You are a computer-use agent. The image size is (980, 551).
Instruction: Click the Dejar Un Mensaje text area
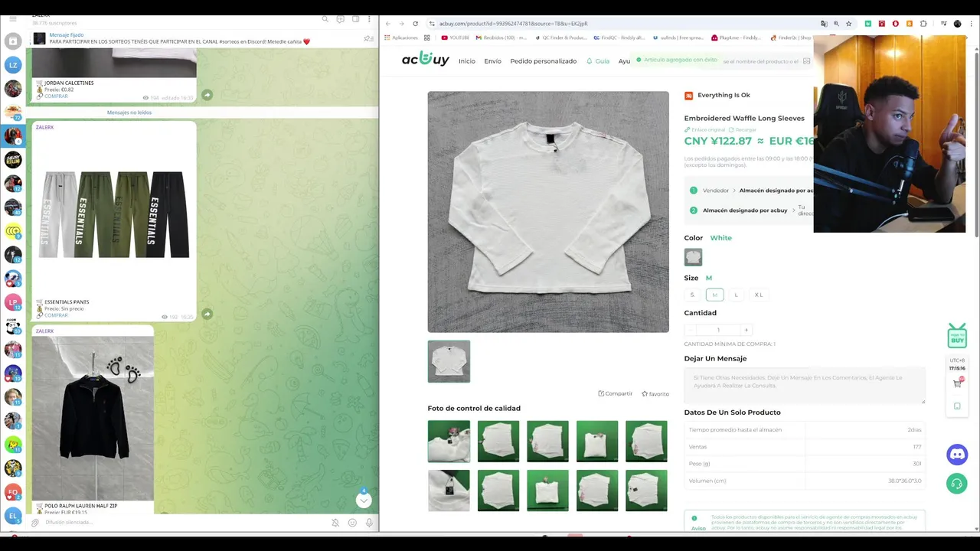coord(804,386)
